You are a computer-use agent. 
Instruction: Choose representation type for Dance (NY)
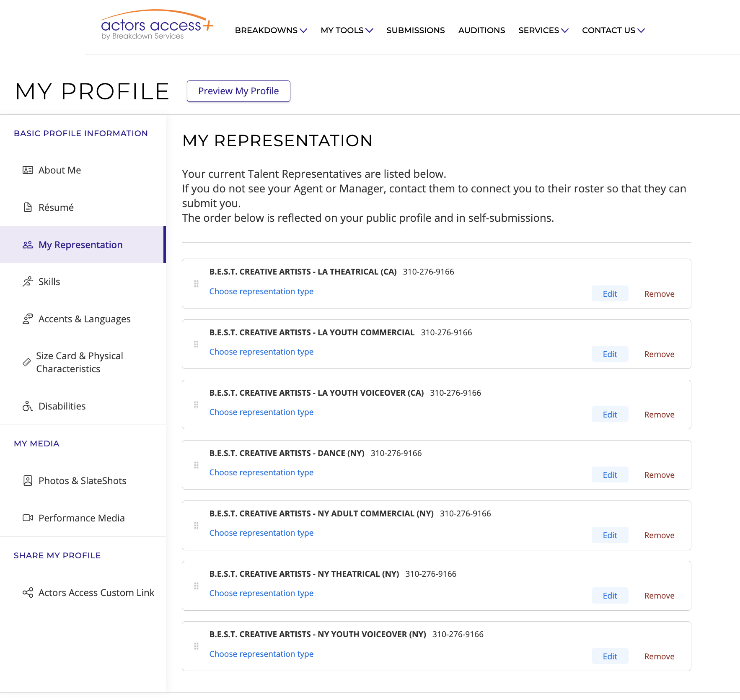[261, 472]
